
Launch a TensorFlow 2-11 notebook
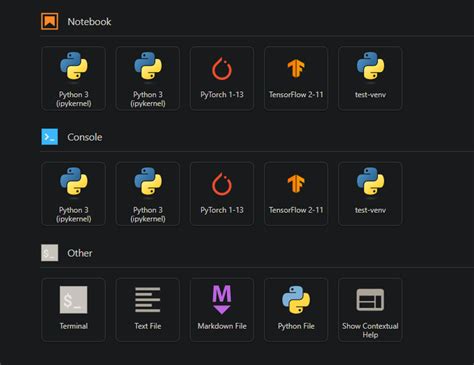[x=296, y=78]
